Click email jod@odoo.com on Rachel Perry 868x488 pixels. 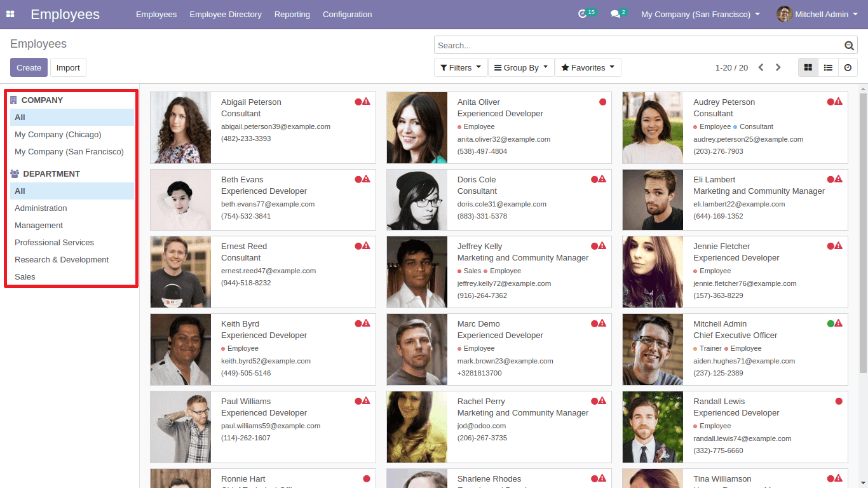482,426
